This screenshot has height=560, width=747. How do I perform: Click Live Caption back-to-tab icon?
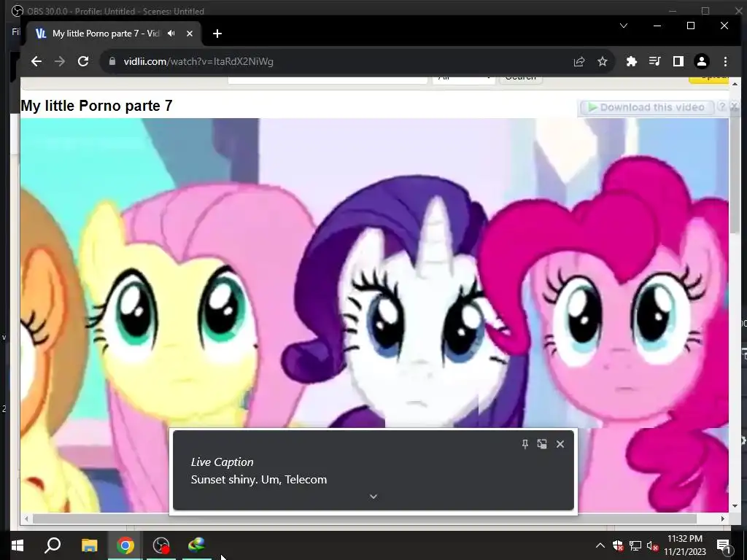[542, 444]
